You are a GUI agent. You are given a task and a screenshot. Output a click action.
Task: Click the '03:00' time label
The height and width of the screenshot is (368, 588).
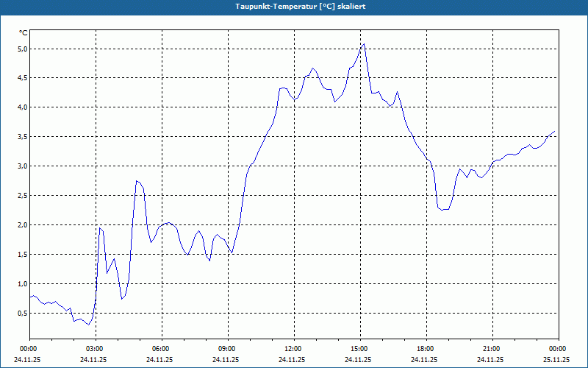tap(96, 349)
